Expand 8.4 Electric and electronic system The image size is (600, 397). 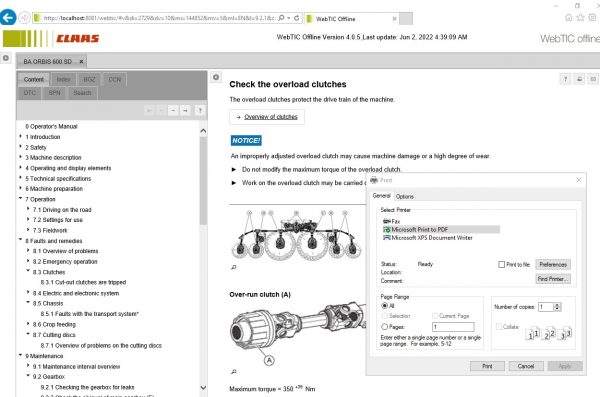coord(28,292)
